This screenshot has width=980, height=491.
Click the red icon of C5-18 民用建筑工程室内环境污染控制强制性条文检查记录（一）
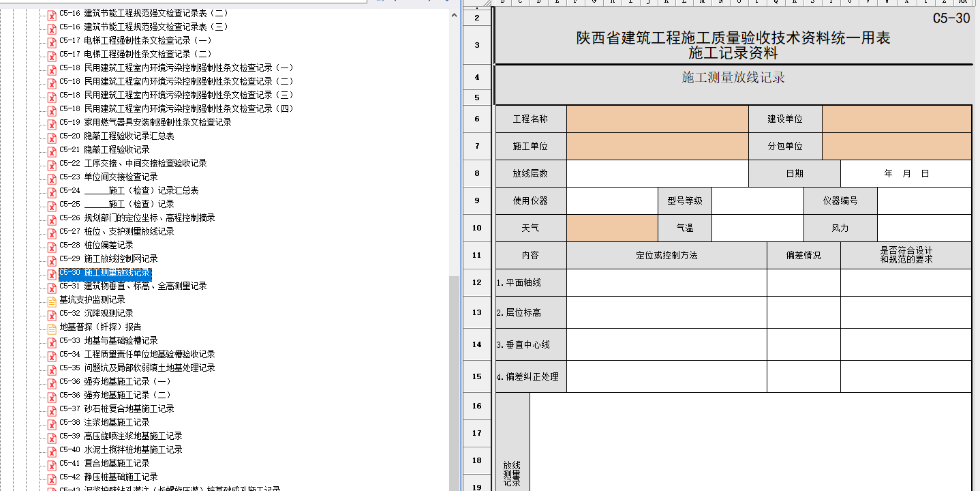tap(52, 69)
